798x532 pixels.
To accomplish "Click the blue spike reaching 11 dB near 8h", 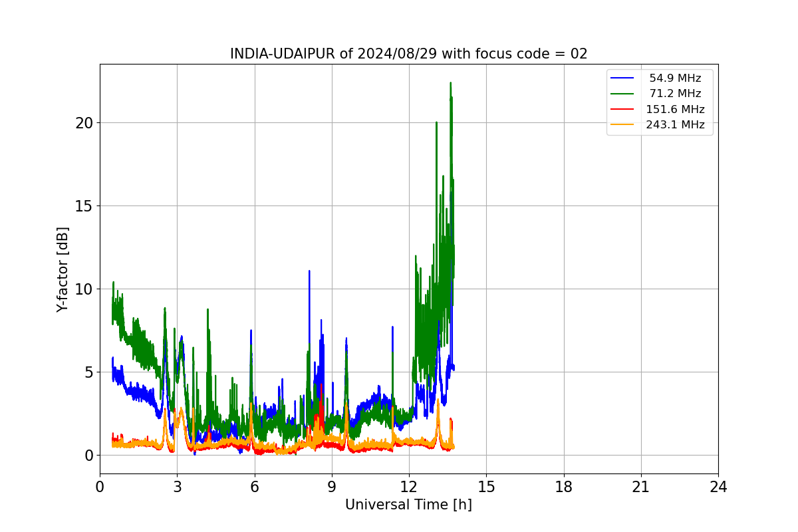I will (309, 272).
